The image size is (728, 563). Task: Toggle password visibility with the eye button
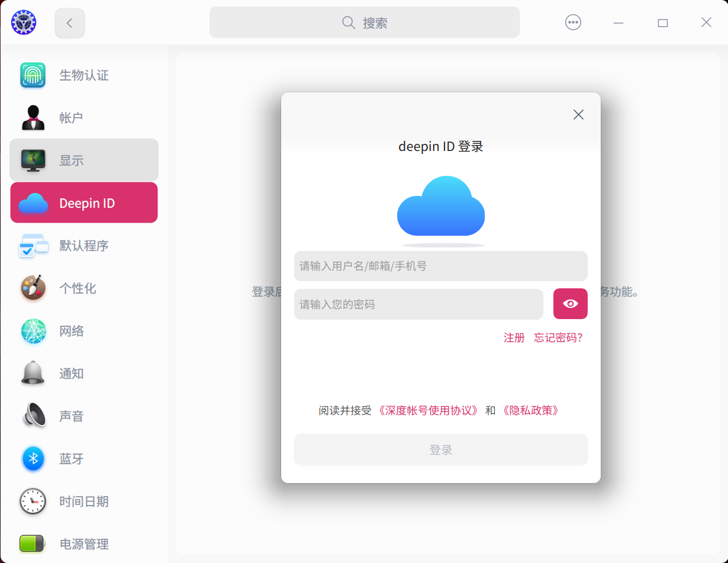coord(571,304)
